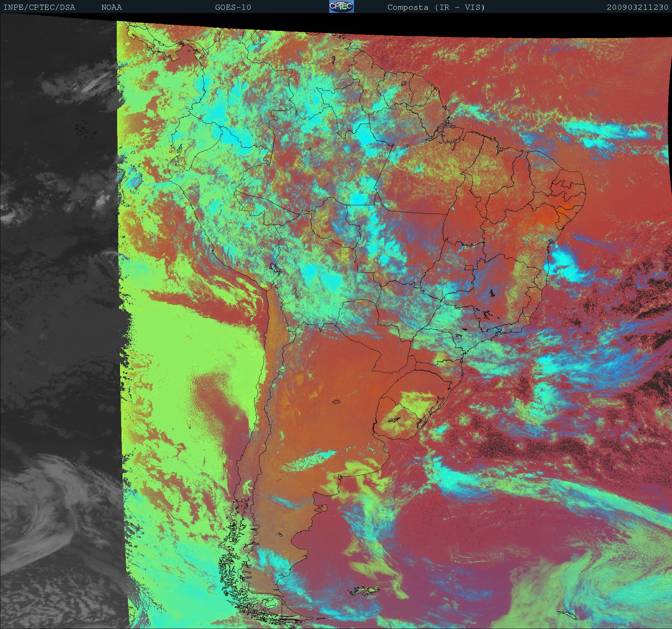Select the INPE/CPTEC/DSA header text
672x629 pixels.
click(x=39, y=7)
